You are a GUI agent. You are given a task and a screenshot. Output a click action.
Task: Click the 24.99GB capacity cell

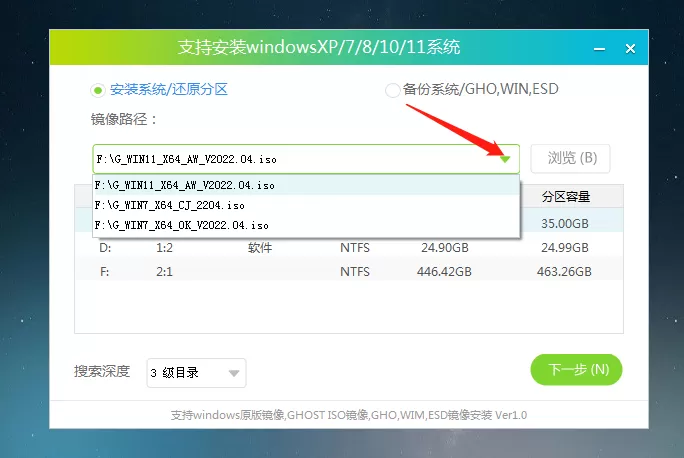point(565,248)
